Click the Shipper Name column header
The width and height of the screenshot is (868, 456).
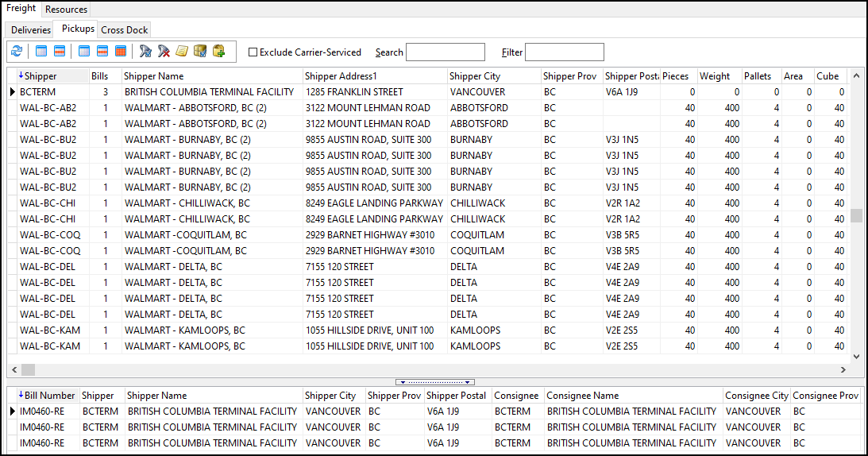coord(211,76)
